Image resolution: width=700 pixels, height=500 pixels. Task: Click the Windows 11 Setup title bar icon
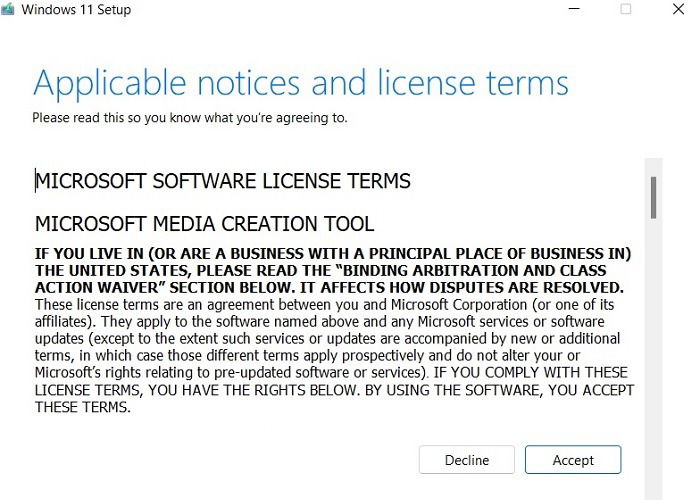(8, 9)
